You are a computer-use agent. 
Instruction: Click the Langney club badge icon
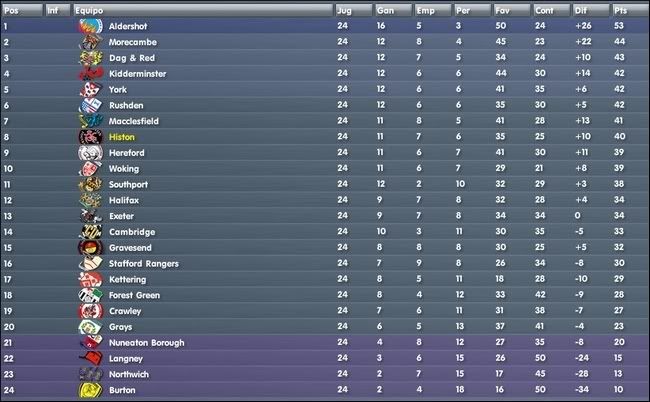coord(90,358)
